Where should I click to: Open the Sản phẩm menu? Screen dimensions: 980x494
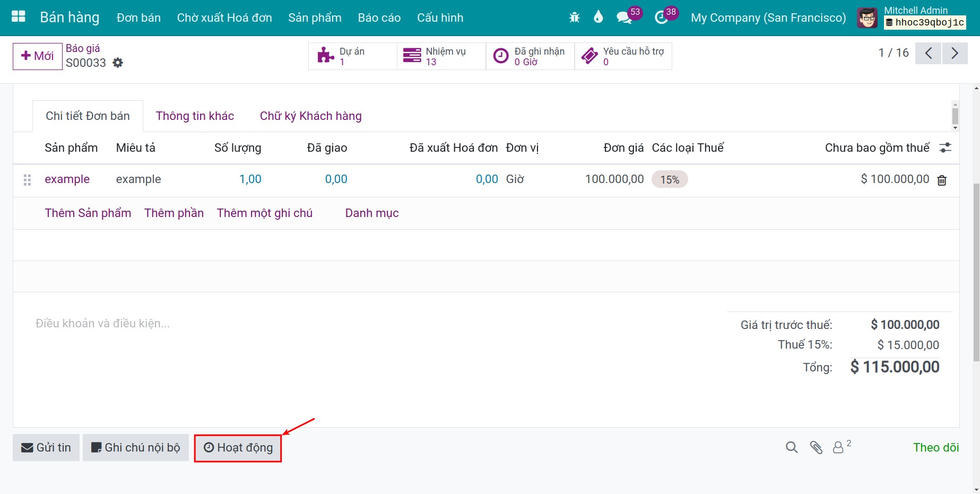tap(315, 18)
